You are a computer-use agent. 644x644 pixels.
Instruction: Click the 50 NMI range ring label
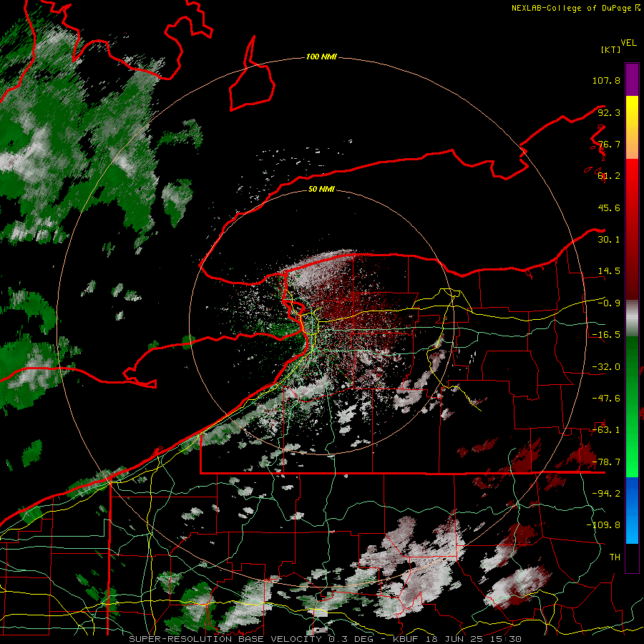tap(321, 189)
